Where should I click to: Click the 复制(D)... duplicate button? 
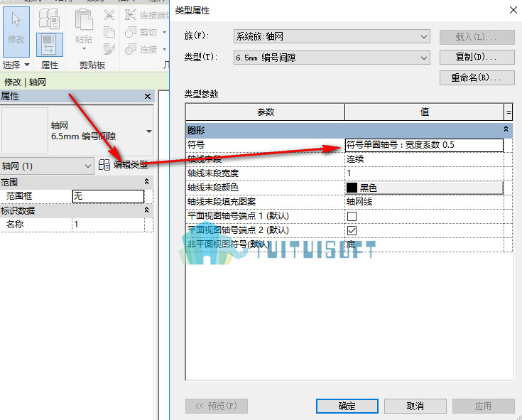pos(477,58)
